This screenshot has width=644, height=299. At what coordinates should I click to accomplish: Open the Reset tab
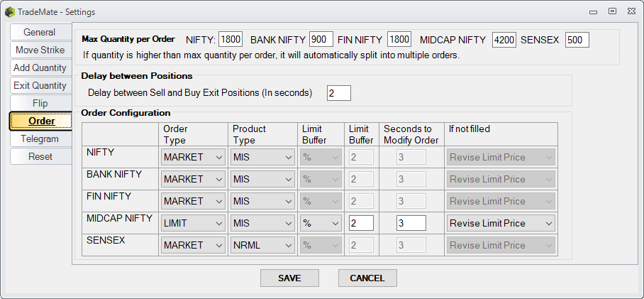click(x=40, y=156)
